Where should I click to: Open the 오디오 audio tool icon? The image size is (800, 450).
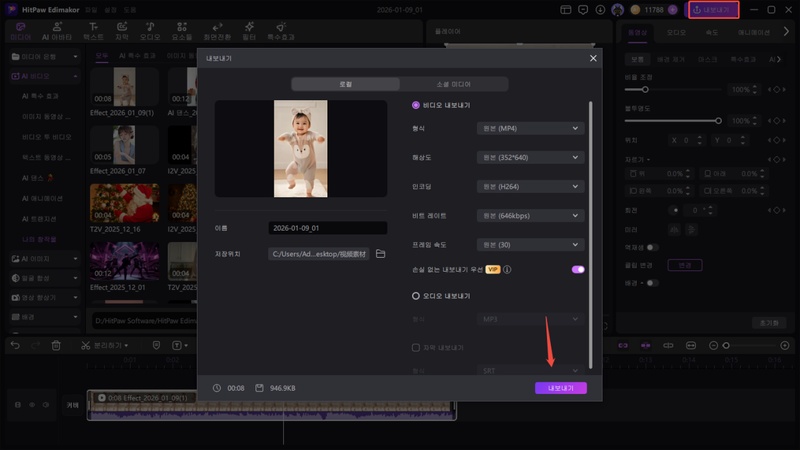[149, 30]
